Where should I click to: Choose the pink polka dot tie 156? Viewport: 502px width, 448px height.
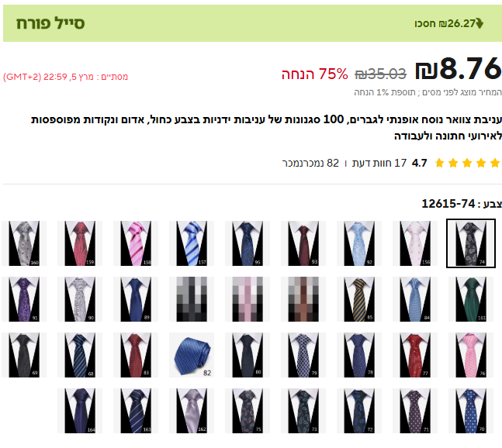click(x=415, y=243)
